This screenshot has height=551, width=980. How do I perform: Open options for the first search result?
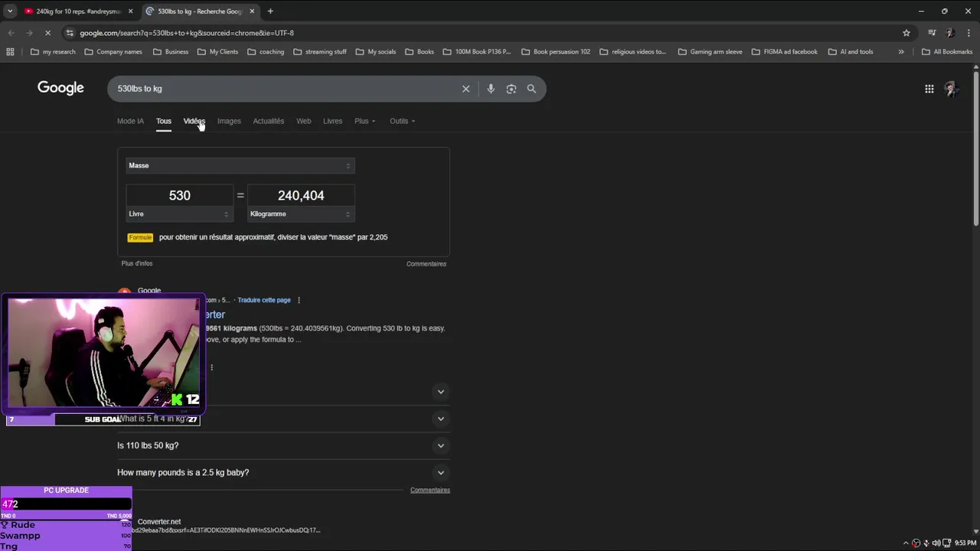pos(299,300)
